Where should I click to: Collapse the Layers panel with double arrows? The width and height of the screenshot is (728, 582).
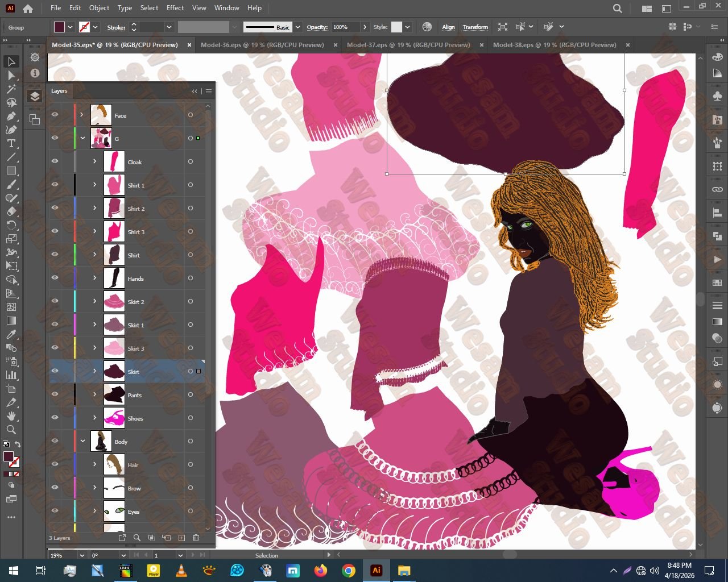[x=195, y=91]
